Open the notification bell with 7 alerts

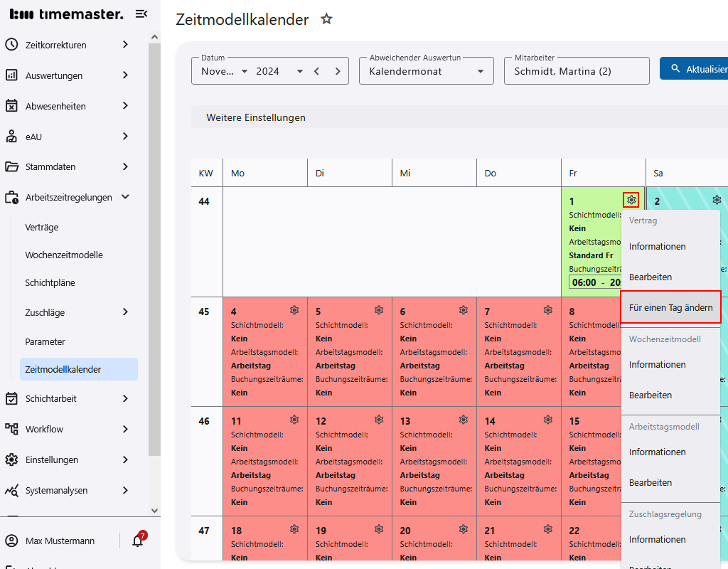click(137, 541)
